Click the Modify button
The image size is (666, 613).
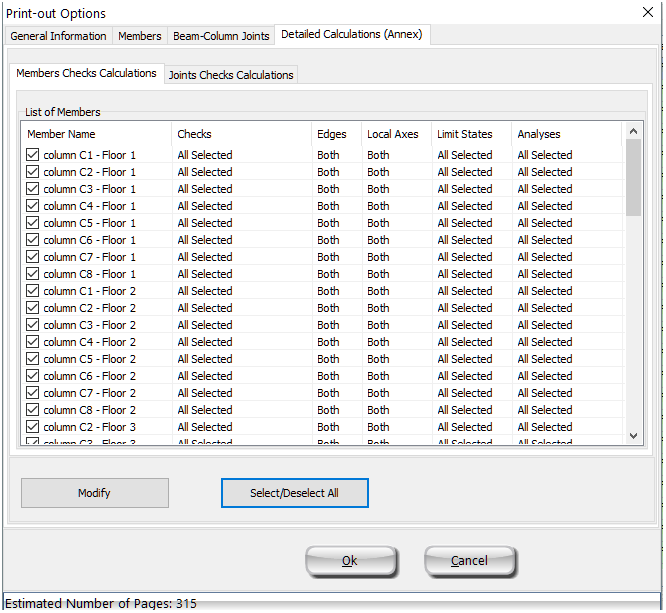pyautogui.click(x=94, y=493)
